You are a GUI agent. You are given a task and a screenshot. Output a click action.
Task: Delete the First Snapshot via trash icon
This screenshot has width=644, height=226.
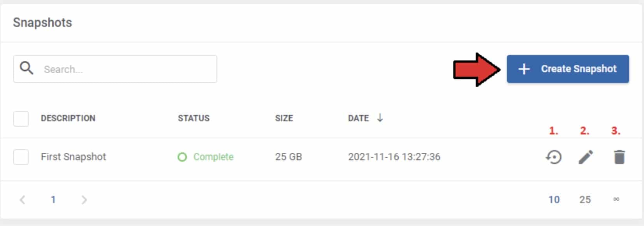coord(619,157)
